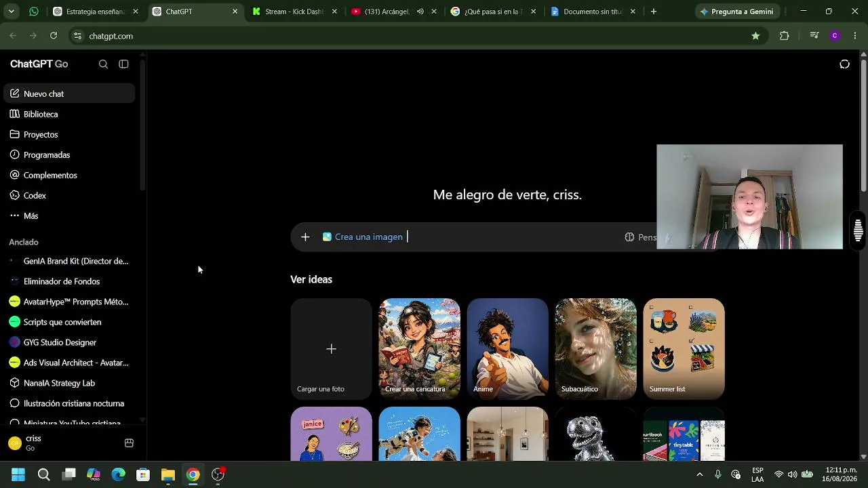Click the chat icon at top-right of ChatGPT page

pyautogui.click(x=844, y=64)
